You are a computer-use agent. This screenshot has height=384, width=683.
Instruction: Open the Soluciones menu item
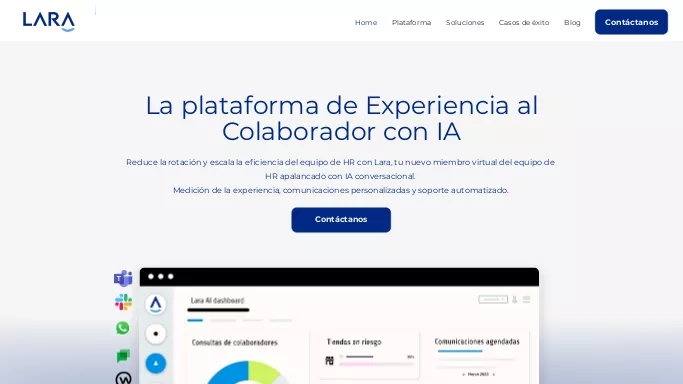point(465,22)
